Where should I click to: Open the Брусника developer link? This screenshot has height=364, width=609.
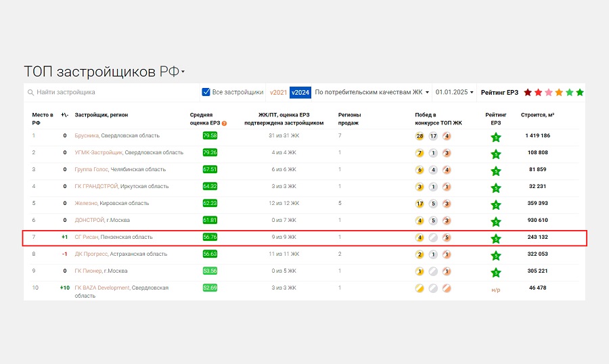(x=87, y=136)
